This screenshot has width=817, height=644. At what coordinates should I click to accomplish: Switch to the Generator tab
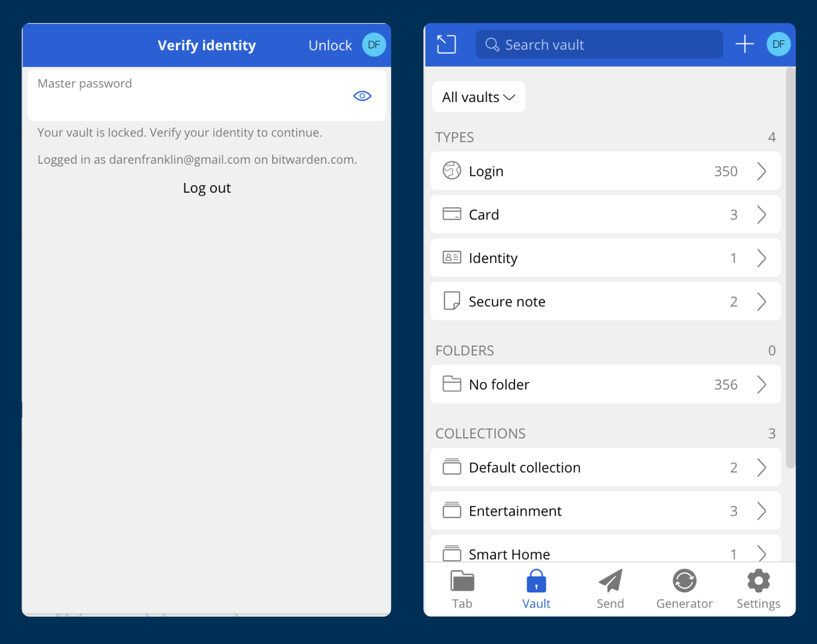(684, 589)
